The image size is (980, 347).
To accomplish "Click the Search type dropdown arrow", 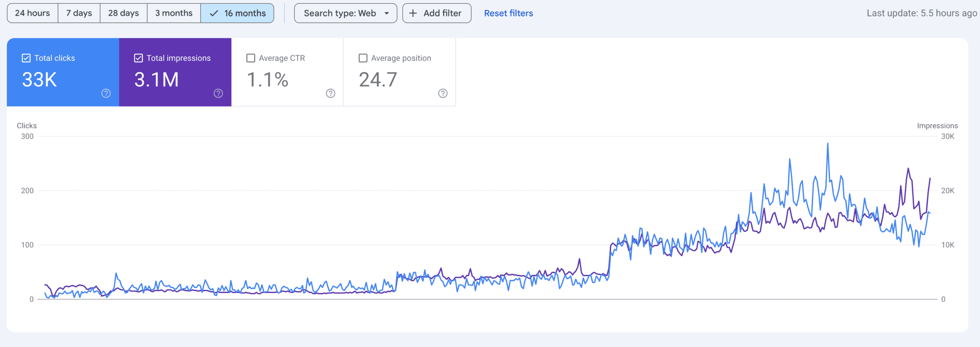I will coord(387,13).
